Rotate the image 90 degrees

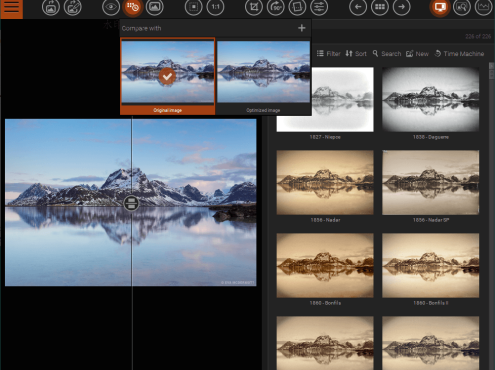pos(276,7)
